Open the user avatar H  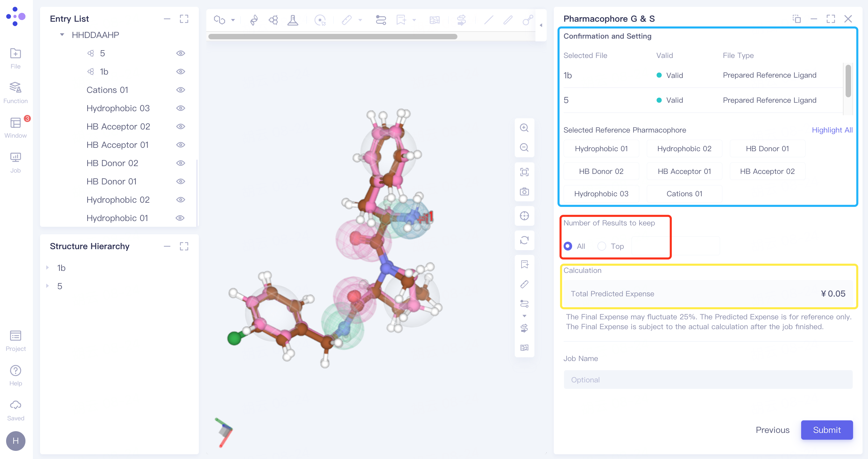(15, 441)
